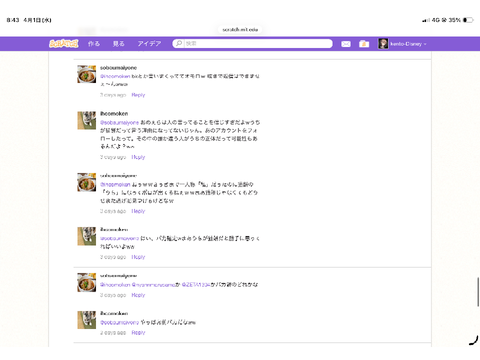Follow the @ZETA1234 mention link
480x360 pixels.
[196, 285]
